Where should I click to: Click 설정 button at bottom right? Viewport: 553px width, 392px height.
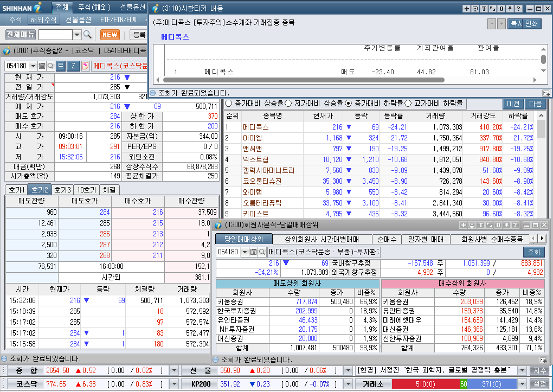click(x=539, y=384)
